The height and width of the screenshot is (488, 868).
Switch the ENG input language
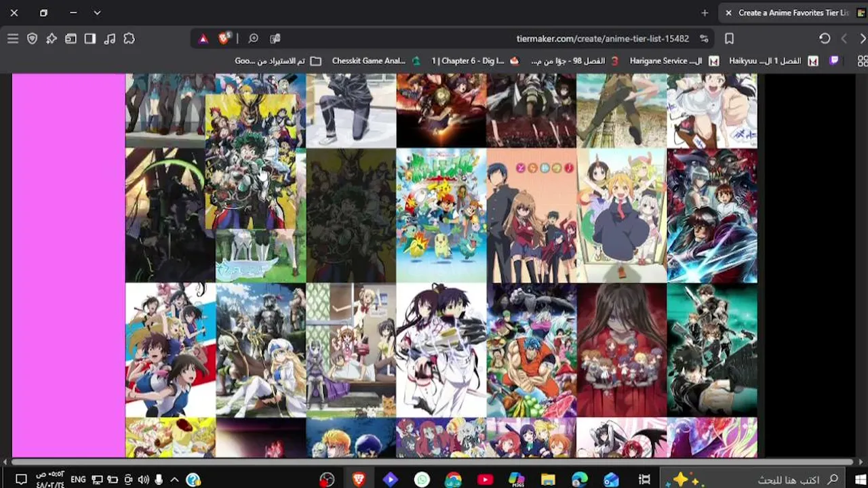pos(78,479)
